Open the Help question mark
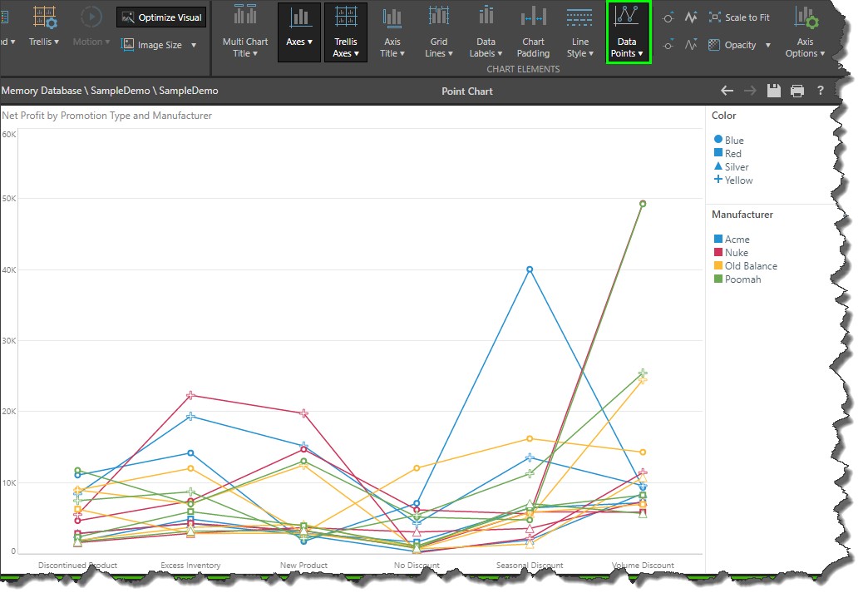The image size is (868, 603). 821,91
